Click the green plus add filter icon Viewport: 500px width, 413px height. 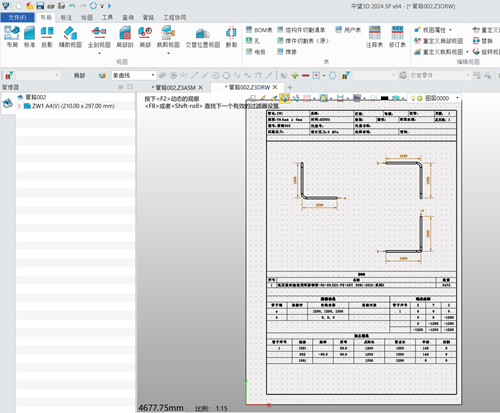295,76
